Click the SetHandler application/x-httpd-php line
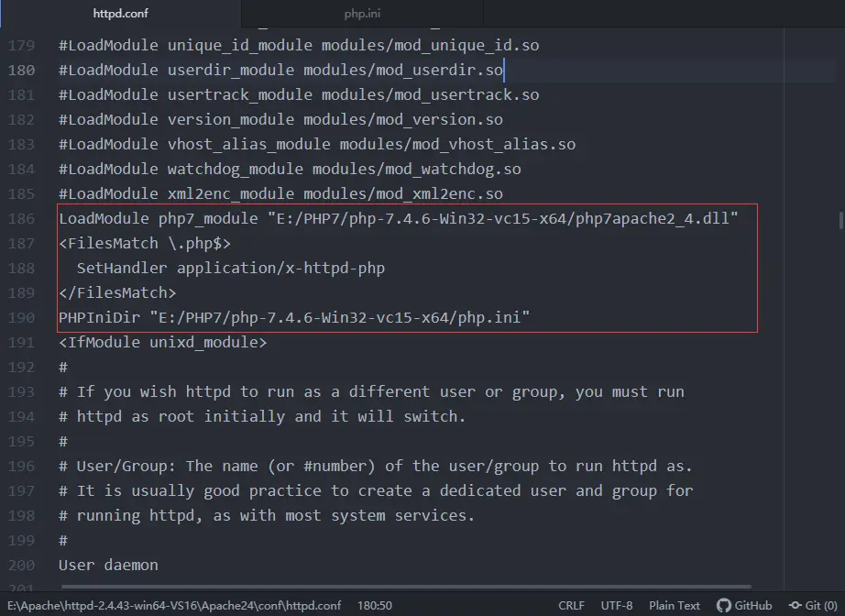 pyautogui.click(x=231, y=268)
